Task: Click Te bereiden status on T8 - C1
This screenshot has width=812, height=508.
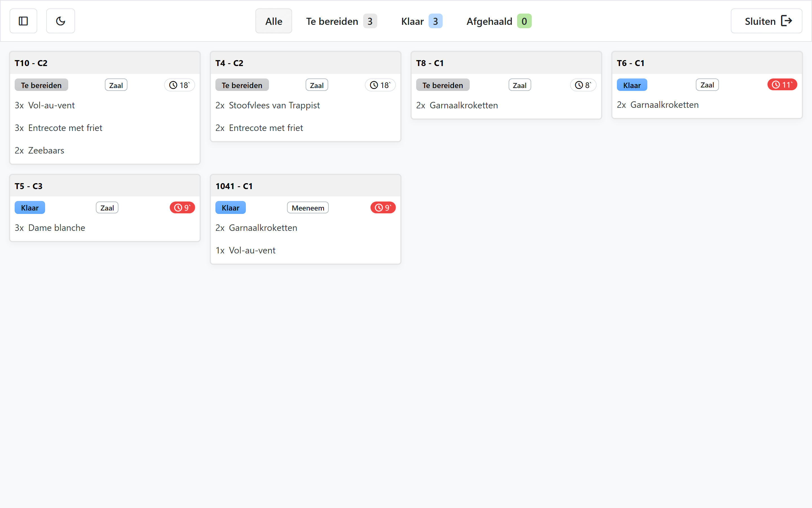Action: point(443,85)
